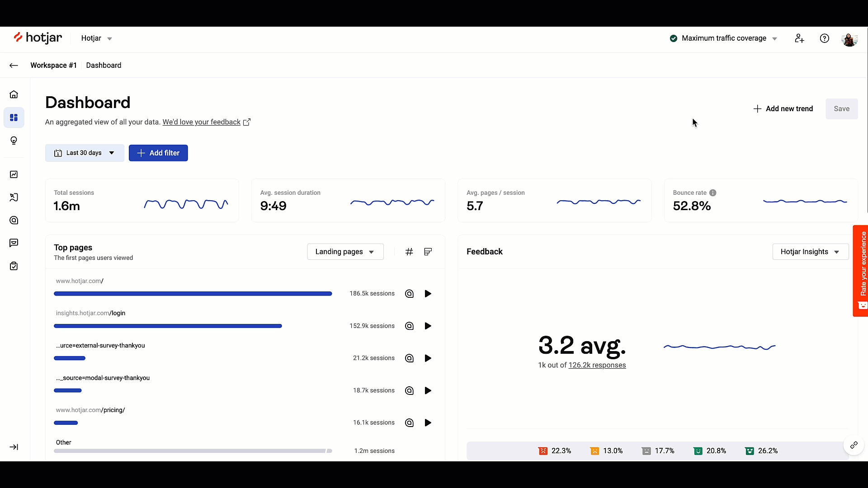View heatmap for modal-survey-thankyou row

point(409,390)
